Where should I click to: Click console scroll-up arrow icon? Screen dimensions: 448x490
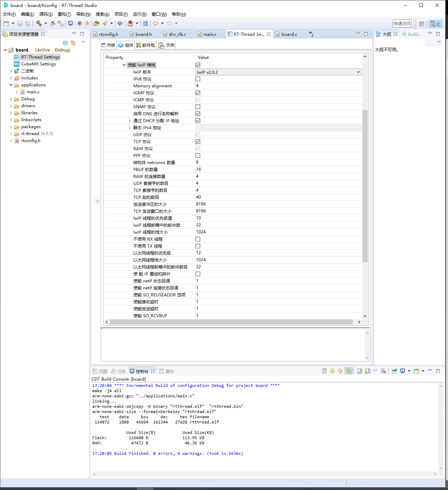pos(340,371)
